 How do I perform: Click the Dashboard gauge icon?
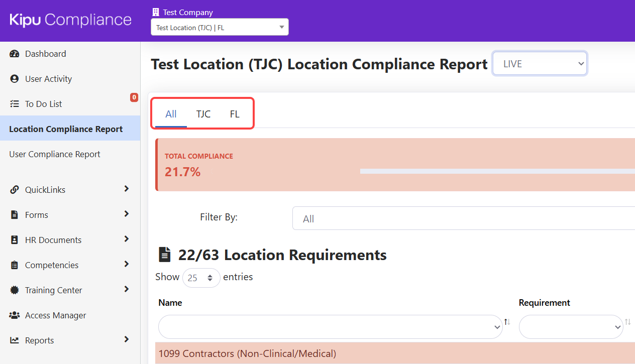pos(15,54)
